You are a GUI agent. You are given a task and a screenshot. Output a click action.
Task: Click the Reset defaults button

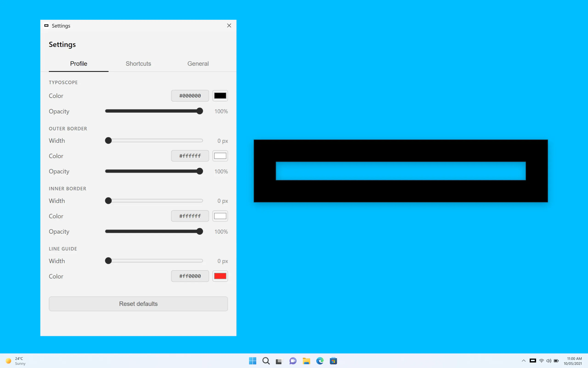(138, 304)
